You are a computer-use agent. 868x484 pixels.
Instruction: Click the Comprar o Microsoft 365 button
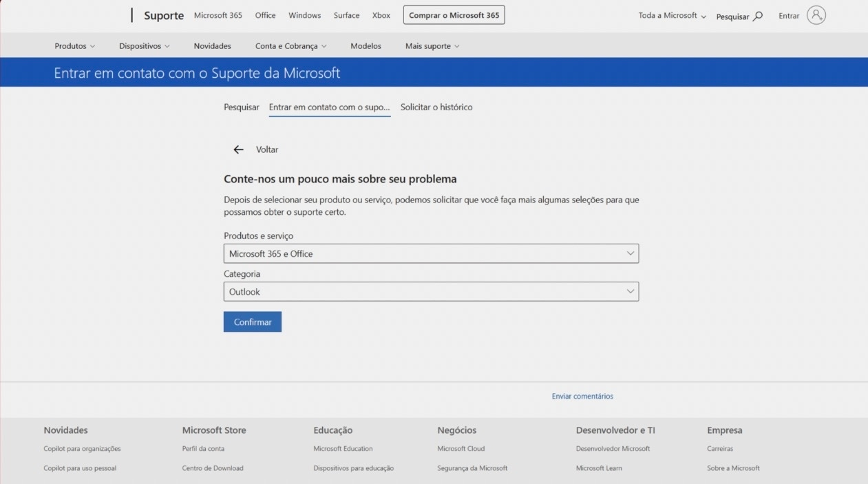[x=454, y=15]
